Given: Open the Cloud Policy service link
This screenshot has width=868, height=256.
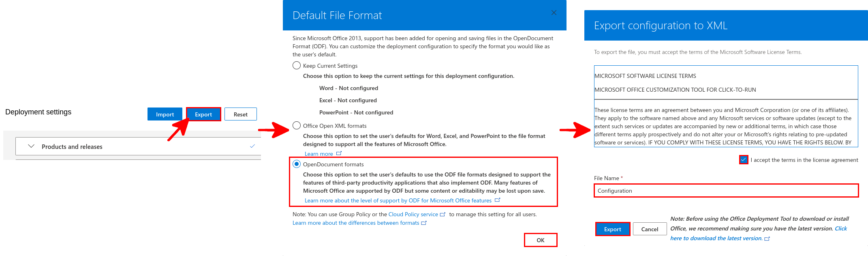Looking at the screenshot, I should pos(413,214).
